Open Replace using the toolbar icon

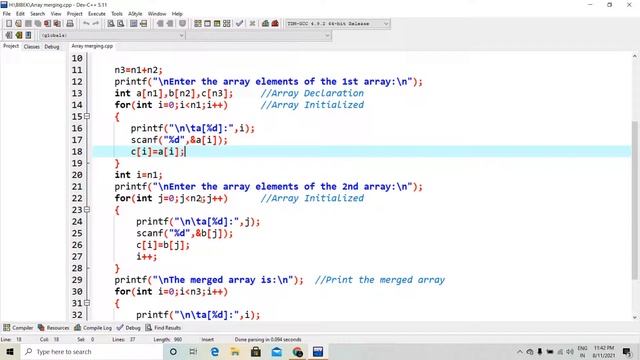120,24
